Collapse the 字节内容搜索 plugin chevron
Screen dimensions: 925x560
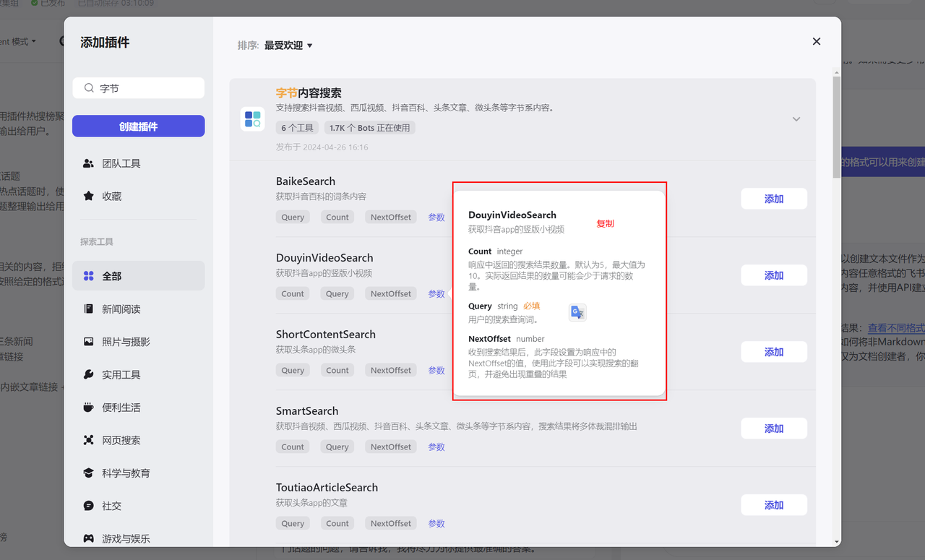[x=796, y=119]
